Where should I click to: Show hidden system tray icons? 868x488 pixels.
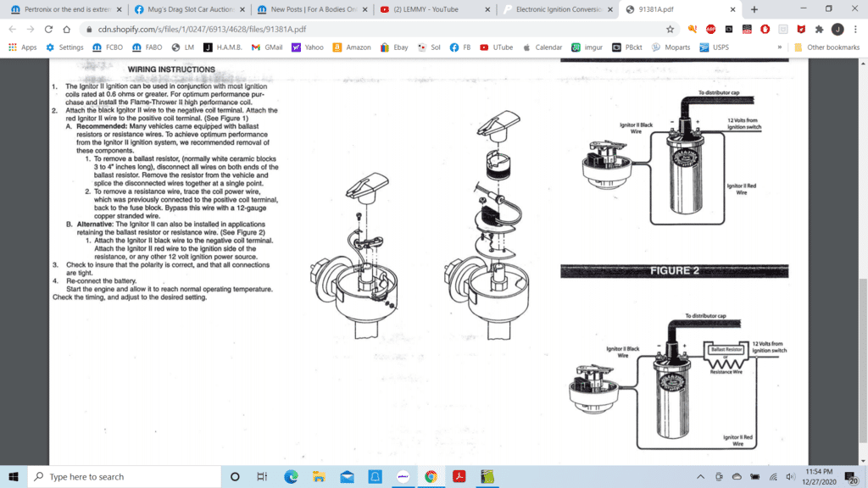click(x=702, y=477)
